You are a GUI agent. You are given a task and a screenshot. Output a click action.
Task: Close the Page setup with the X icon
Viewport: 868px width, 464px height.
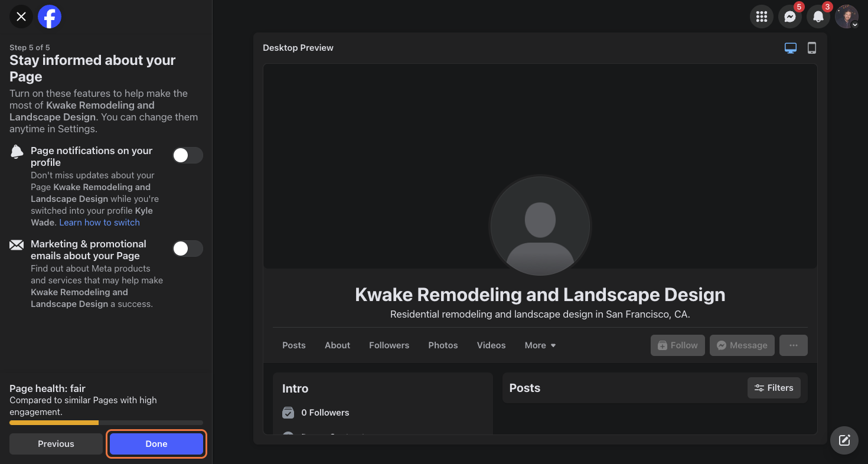21,17
